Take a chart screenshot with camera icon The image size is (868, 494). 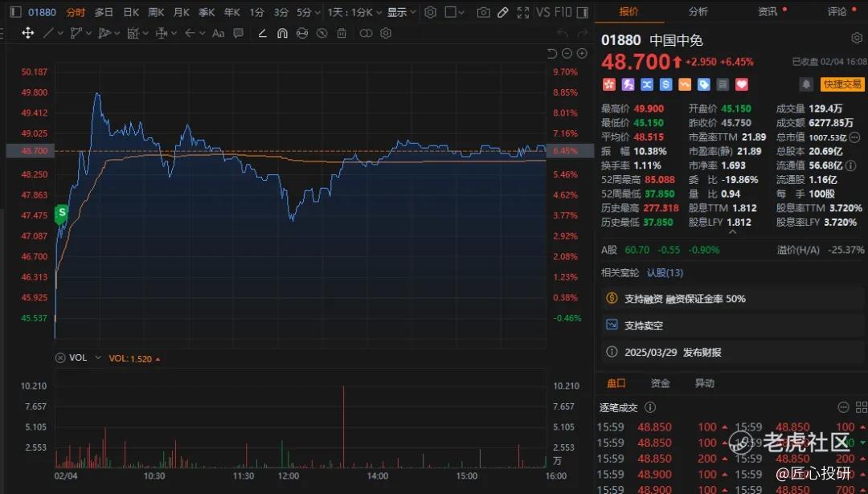(x=483, y=12)
